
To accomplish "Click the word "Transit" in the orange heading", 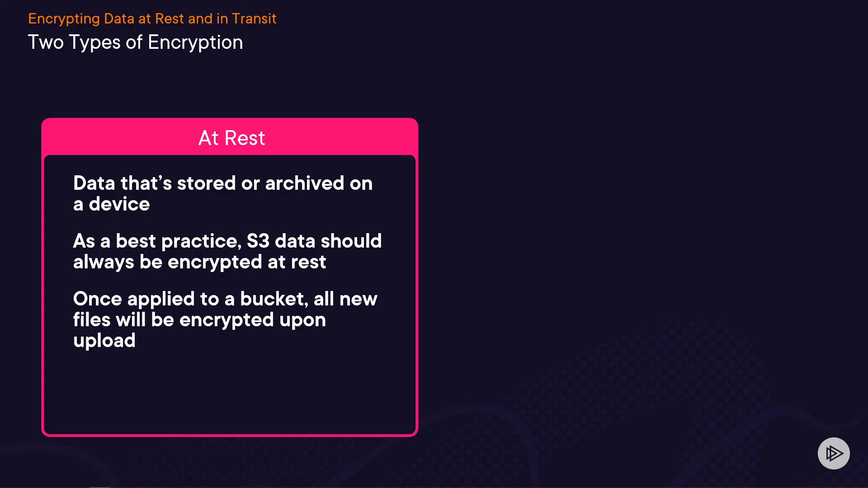I will (x=254, y=19).
